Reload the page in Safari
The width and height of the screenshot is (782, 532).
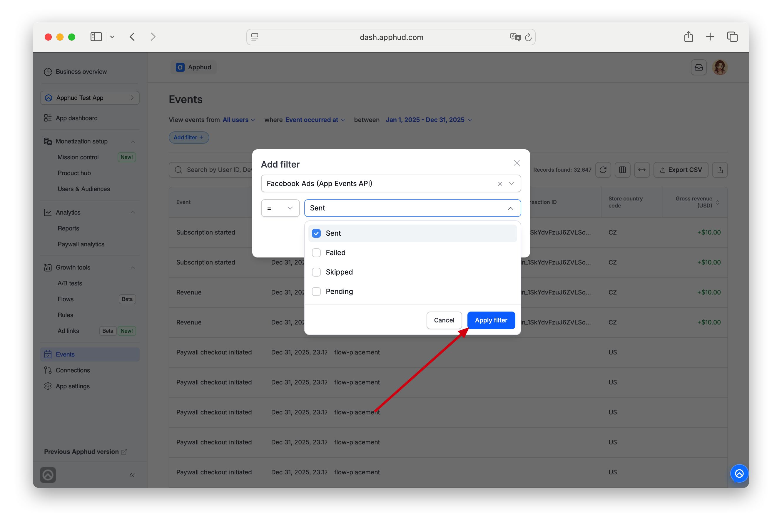pyautogui.click(x=528, y=37)
